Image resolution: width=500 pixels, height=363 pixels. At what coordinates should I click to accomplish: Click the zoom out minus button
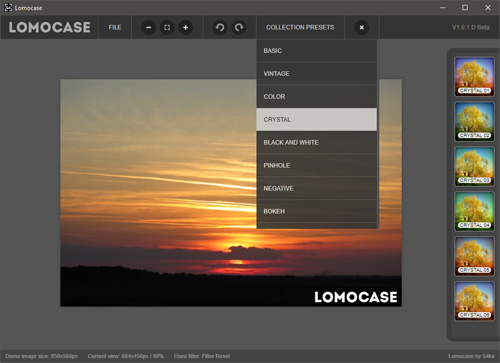[x=149, y=27]
